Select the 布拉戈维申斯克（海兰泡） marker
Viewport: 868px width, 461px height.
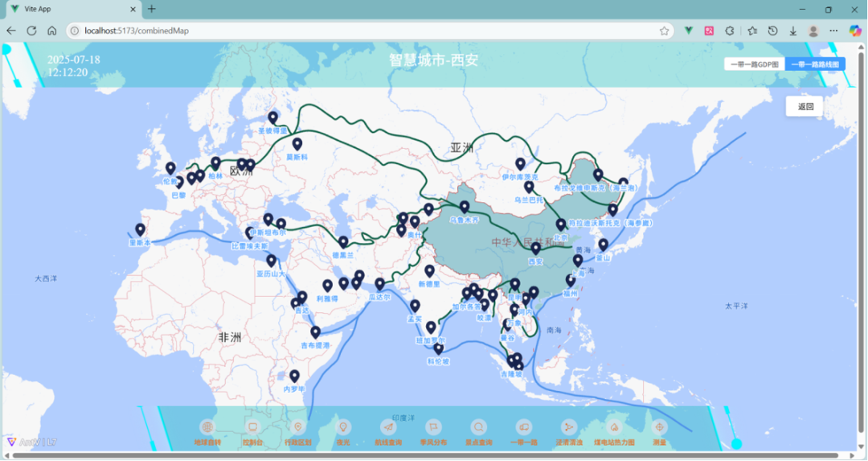pos(598,175)
